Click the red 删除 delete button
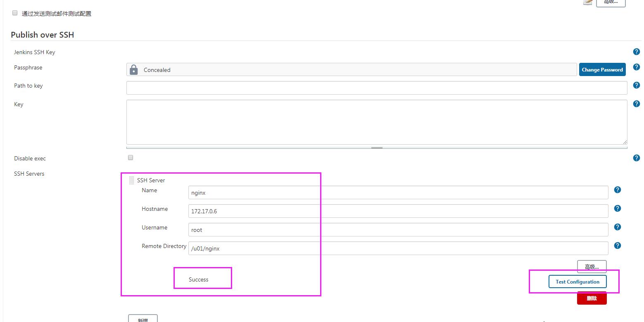The image size is (644, 322). (x=592, y=298)
